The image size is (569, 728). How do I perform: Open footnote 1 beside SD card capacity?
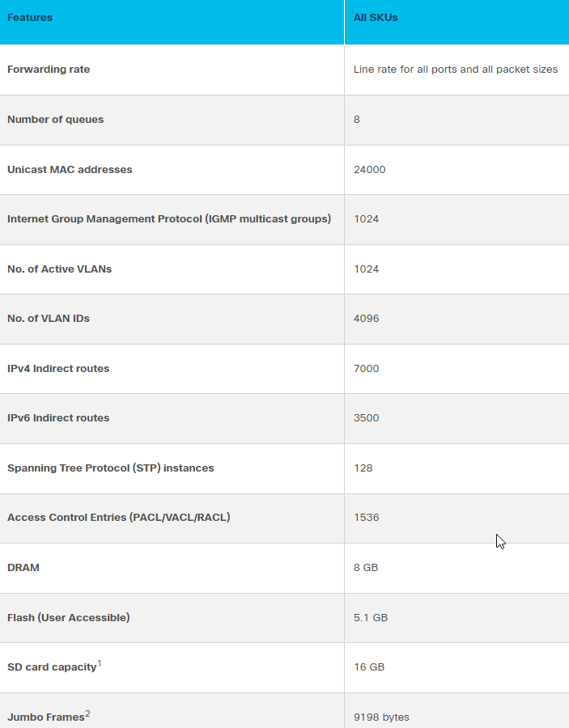[100, 663]
